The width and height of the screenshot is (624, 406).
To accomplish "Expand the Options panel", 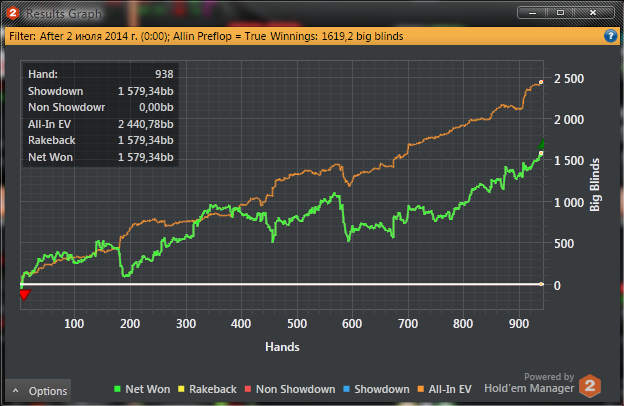I will tap(39, 391).
